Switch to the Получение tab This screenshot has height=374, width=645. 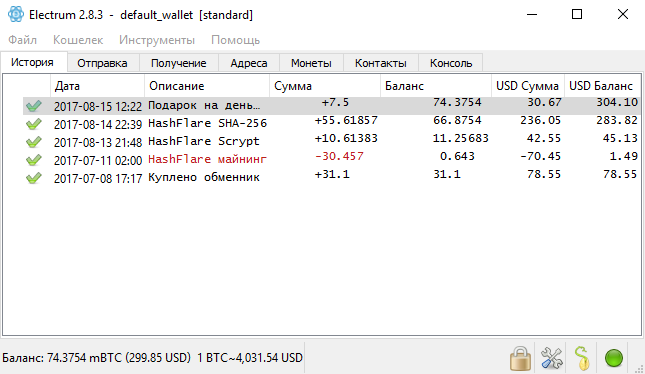point(179,63)
